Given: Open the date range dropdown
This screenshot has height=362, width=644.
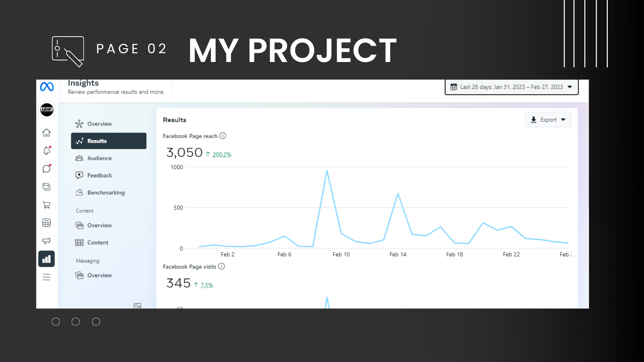Looking at the screenshot, I should [x=512, y=87].
